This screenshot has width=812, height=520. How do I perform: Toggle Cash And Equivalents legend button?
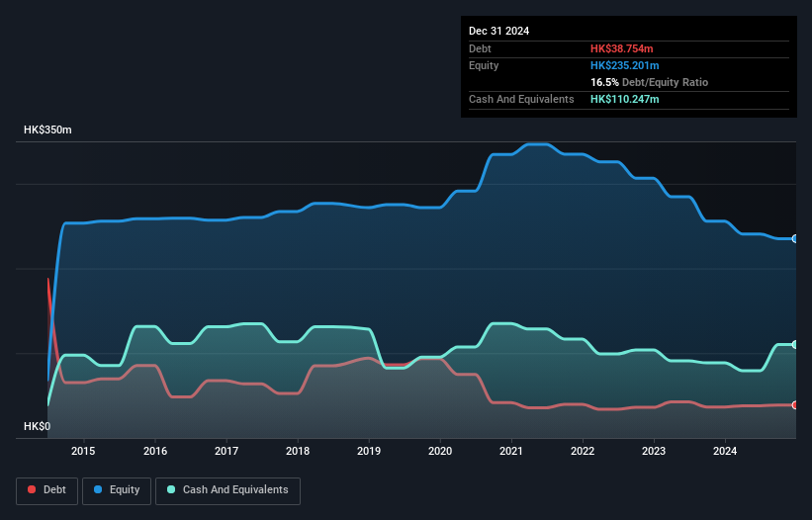pyautogui.click(x=227, y=490)
